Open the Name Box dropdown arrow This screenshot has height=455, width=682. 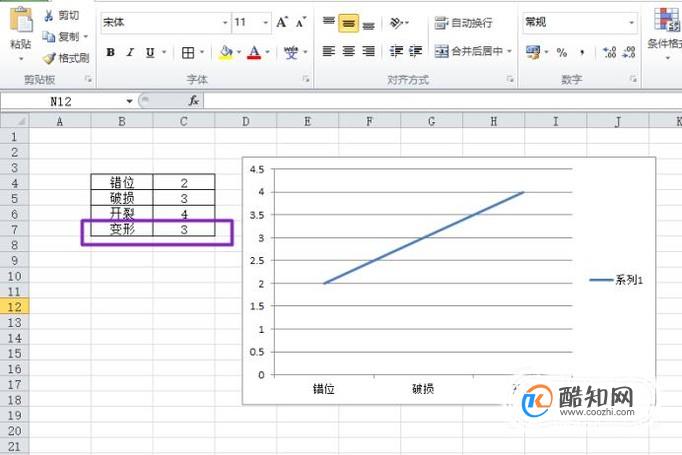click(x=129, y=101)
